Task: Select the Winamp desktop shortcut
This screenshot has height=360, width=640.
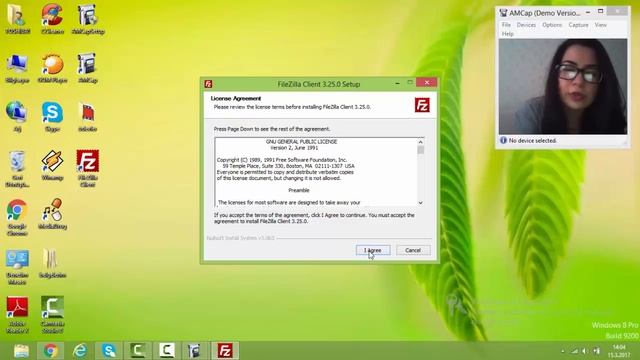Action: tap(52, 165)
